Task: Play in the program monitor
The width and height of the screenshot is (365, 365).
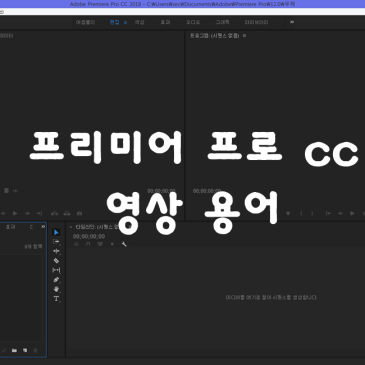Action: 352,213
